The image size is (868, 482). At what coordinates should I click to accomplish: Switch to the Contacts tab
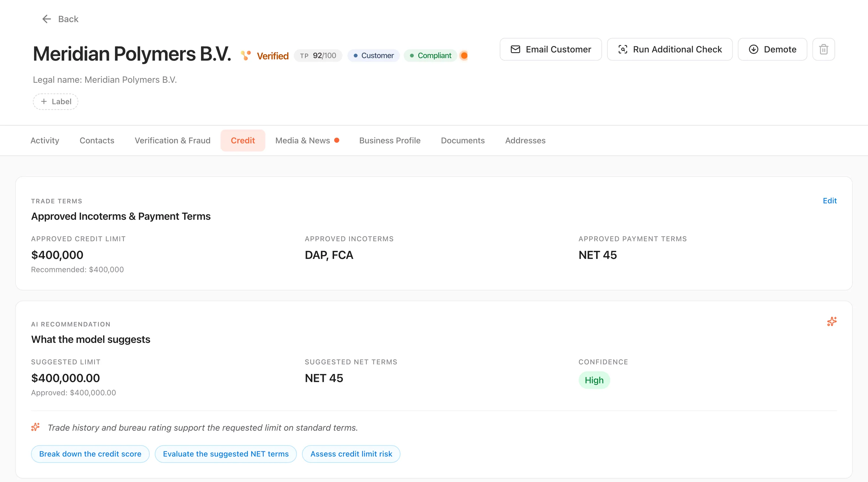pyautogui.click(x=97, y=141)
